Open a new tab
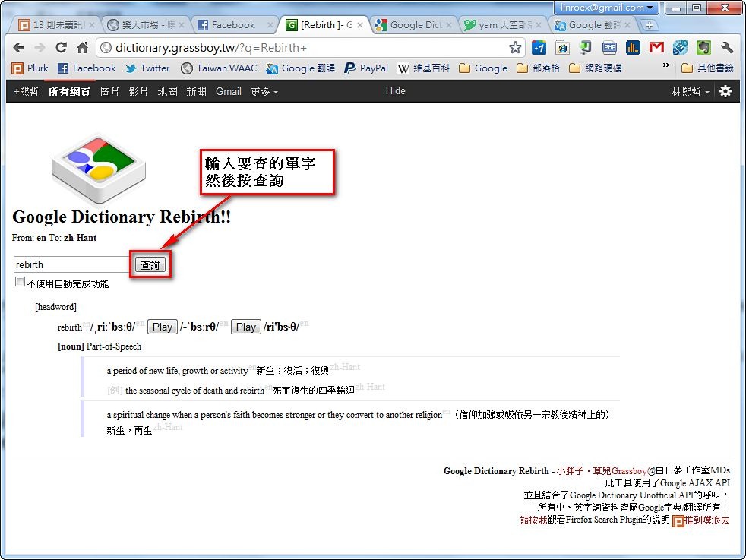The height and width of the screenshot is (560, 746). click(649, 25)
